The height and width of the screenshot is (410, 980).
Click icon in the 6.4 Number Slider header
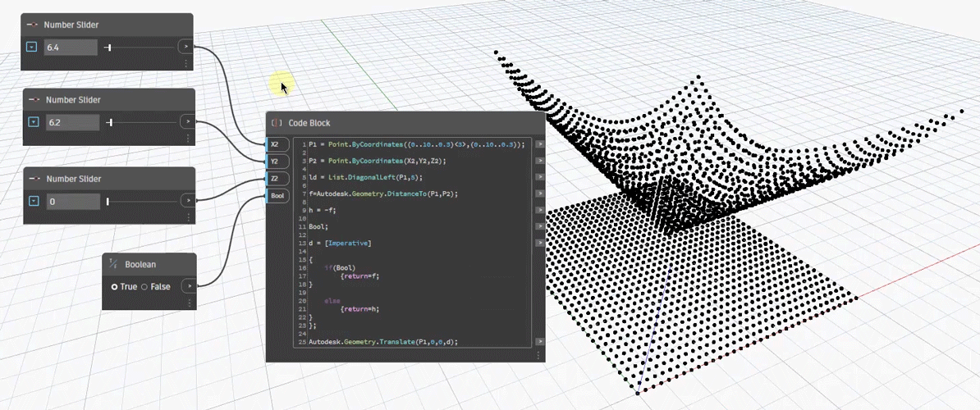tap(33, 25)
